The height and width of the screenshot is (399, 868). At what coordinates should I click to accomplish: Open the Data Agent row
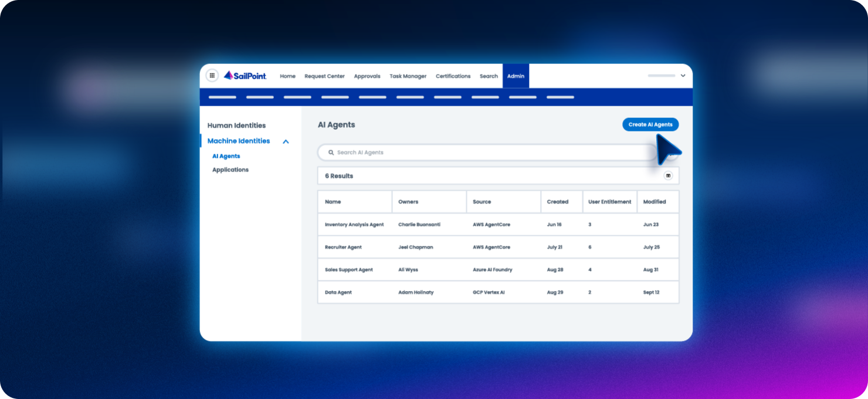click(x=499, y=292)
